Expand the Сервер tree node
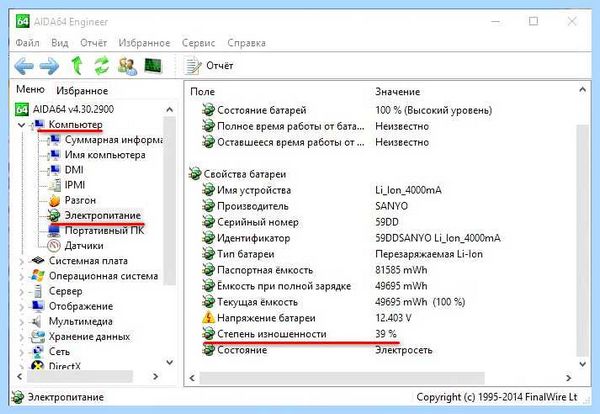The height and width of the screenshot is (414, 600). (21, 292)
